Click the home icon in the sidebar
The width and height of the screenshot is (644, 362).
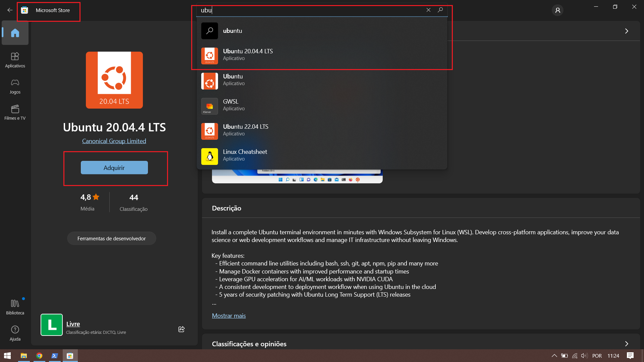[15, 33]
